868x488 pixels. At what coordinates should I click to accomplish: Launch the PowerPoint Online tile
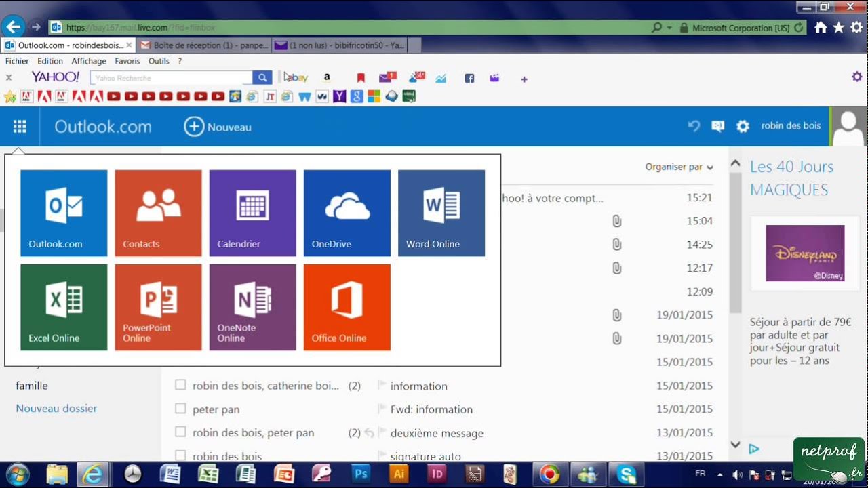(x=158, y=307)
